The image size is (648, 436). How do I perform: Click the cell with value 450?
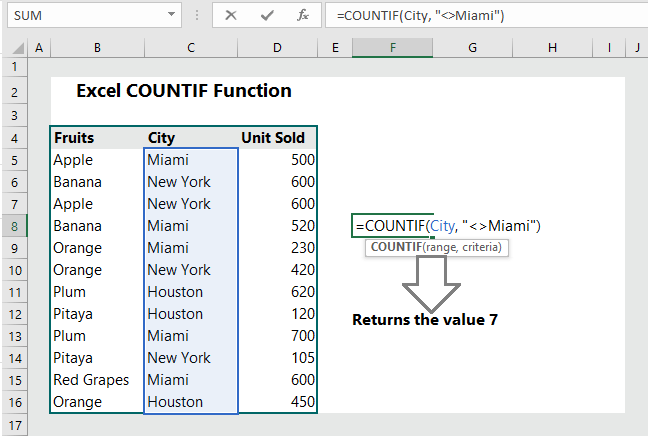tap(277, 402)
